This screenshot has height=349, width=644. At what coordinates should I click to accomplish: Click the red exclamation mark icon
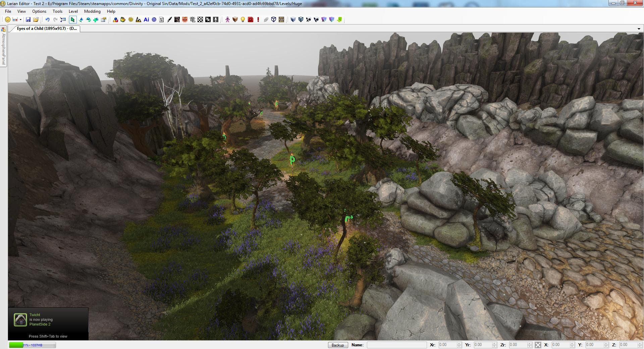[x=258, y=20]
